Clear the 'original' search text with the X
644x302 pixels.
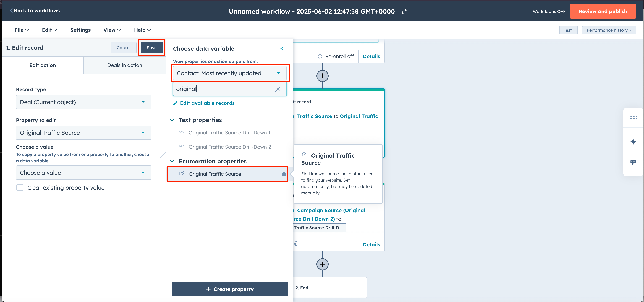pyautogui.click(x=278, y=89)
